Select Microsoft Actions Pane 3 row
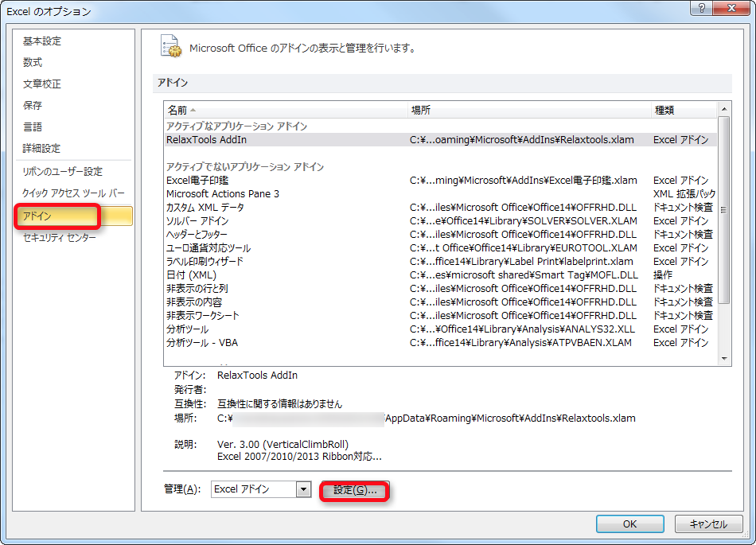The image size is (756, 545). [x=440, y=193]
